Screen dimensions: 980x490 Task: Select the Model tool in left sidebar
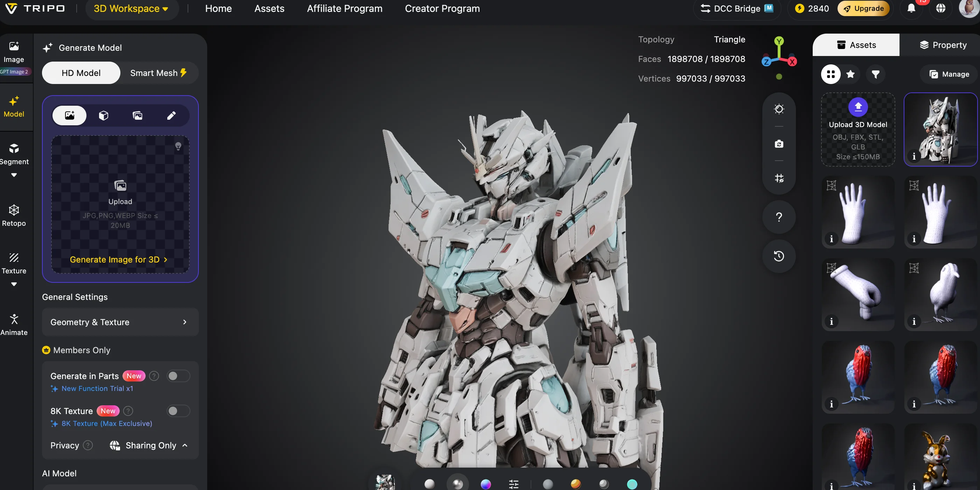[x=14, y=107]
